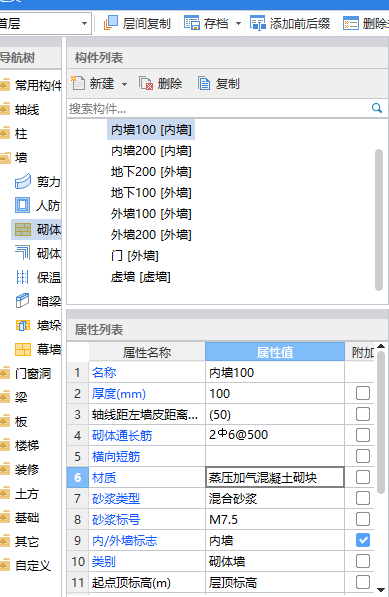Click the 起点顶标高(m) checkbox

pyautogui.click(x=363, y=582)
